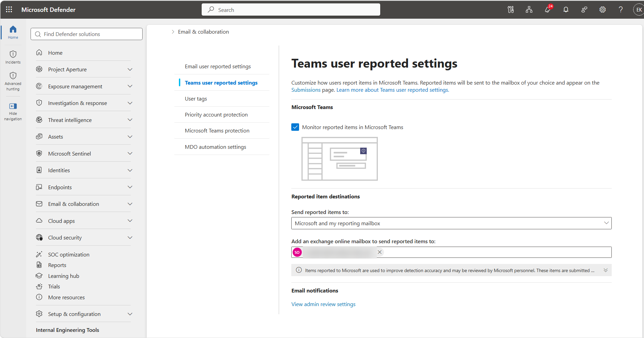Expand the Microsoft info notice with the chevron

tap(605, 270)
